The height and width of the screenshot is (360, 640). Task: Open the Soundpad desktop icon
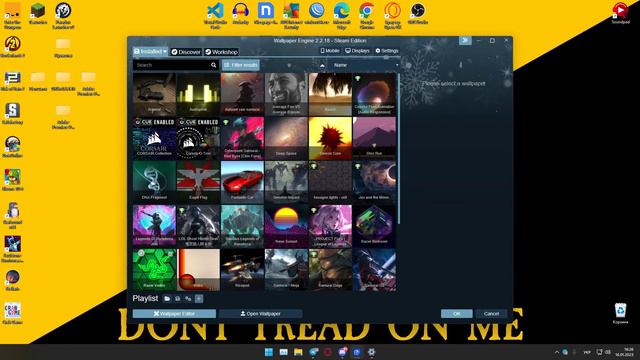click(x=620, y=13)
